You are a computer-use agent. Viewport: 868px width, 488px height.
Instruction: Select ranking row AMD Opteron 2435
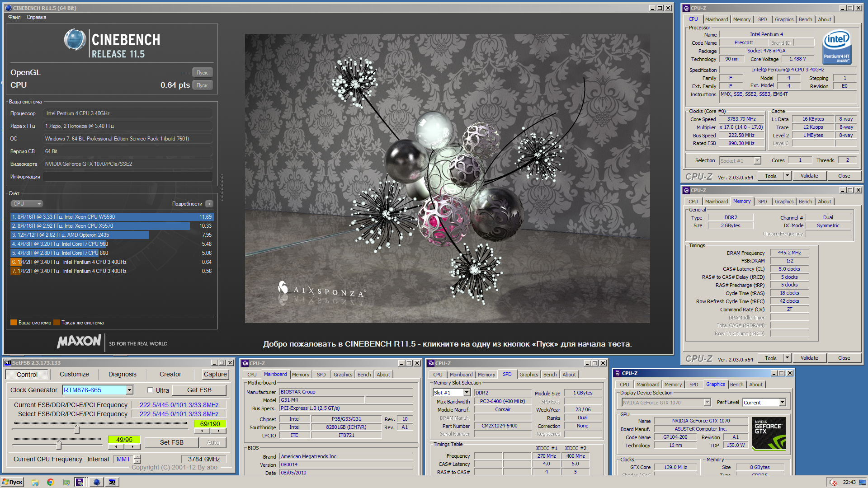(112, 235)
